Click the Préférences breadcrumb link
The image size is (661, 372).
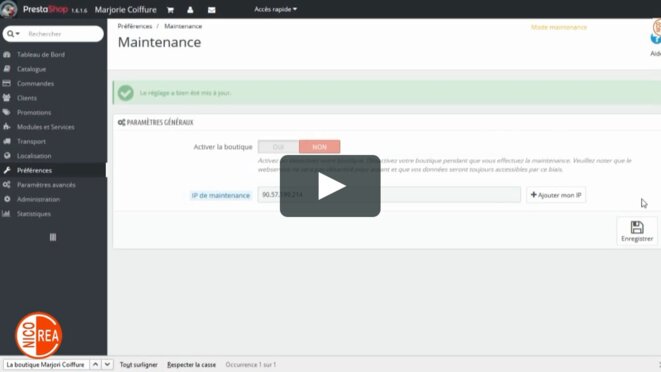135,26
